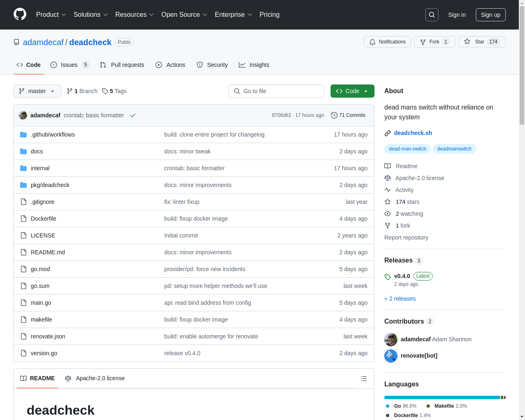Click the Sign in link

(457, 15)
